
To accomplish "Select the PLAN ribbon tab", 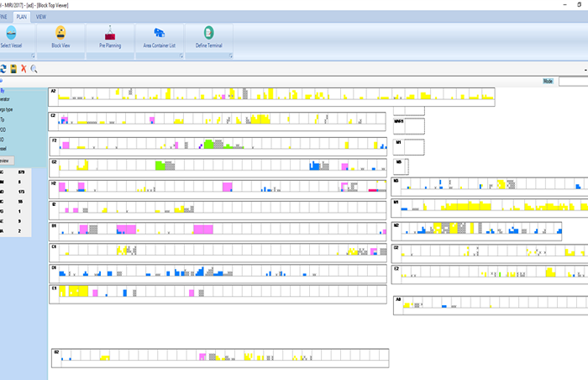I will click(x=22, y=16).
